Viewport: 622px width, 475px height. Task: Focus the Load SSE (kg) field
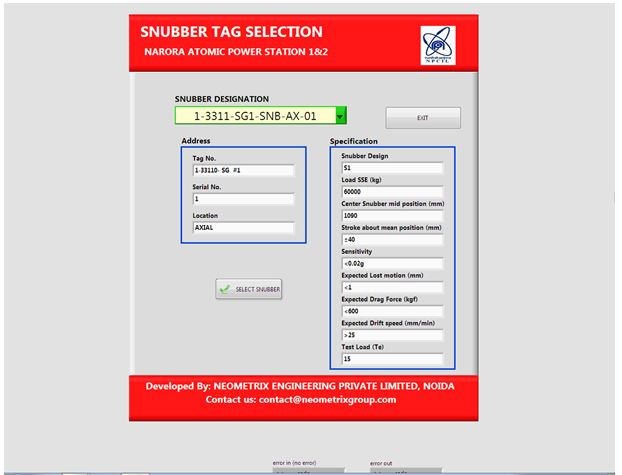click(x=390, y=192)
